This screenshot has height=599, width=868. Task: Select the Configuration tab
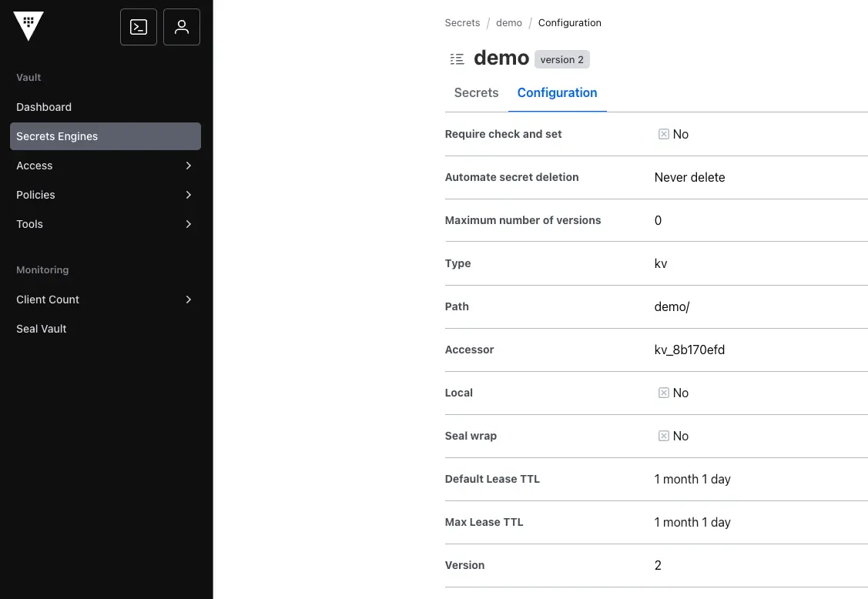(557, 92)
